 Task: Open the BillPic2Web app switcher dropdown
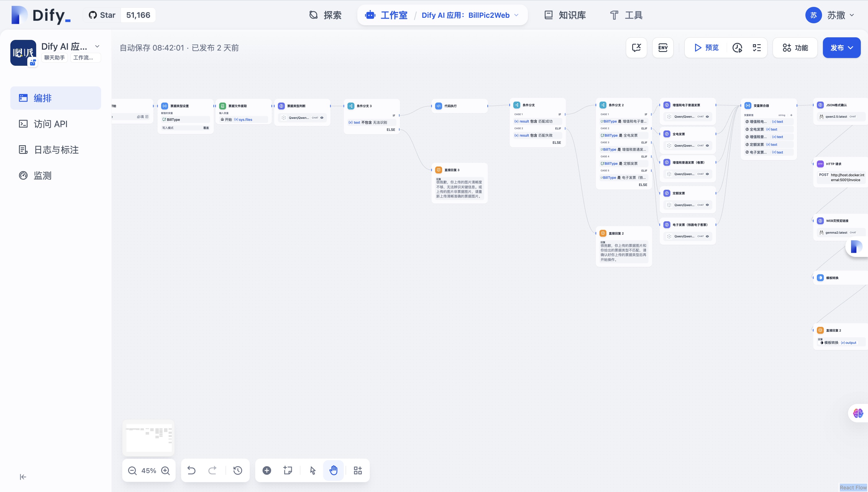516,15
